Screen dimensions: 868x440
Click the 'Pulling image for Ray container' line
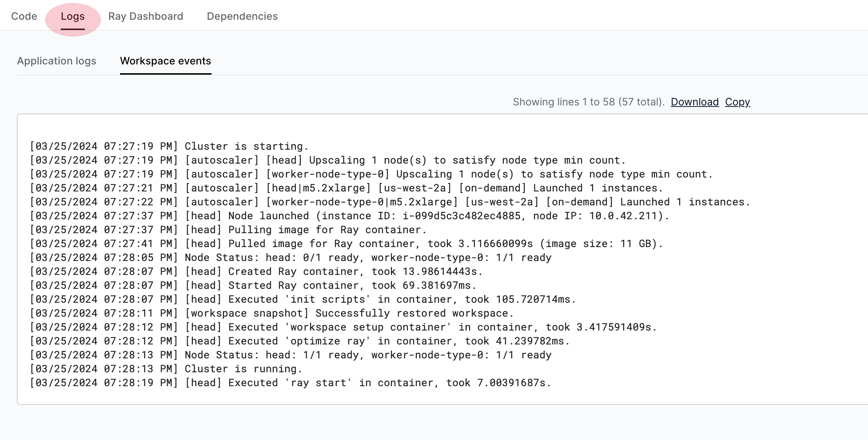228,230
